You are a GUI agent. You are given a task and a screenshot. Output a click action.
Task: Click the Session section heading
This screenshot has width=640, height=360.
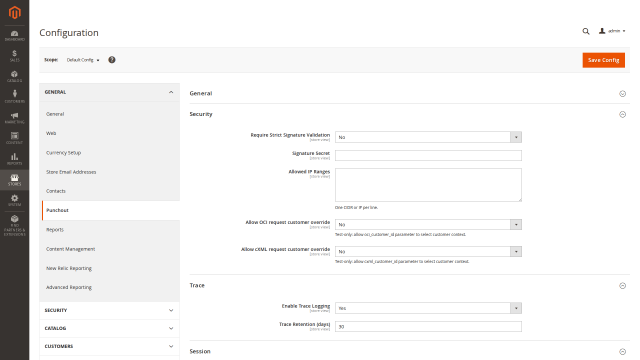click(200, 351)
